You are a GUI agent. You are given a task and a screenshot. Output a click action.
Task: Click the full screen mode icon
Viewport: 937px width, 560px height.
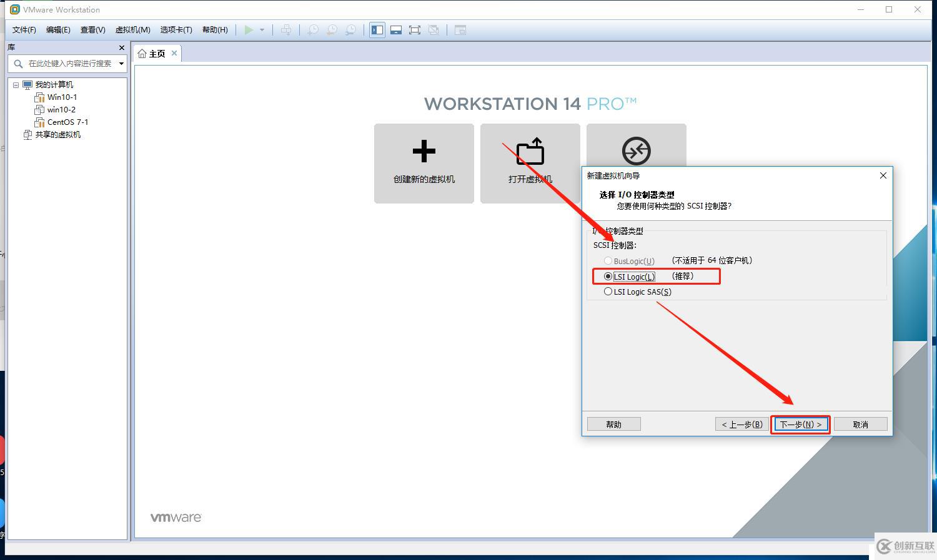(415, 30)
